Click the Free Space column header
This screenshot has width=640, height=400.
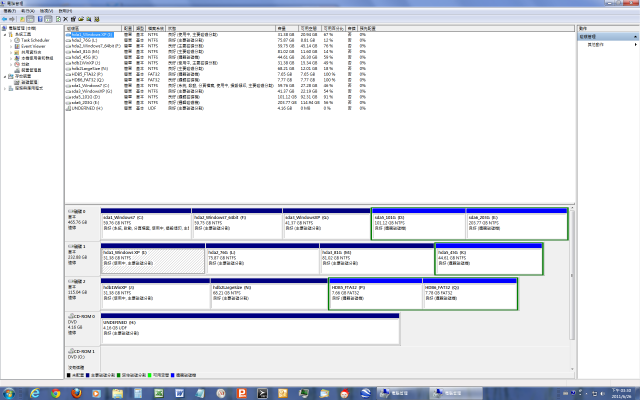(310, 28)
